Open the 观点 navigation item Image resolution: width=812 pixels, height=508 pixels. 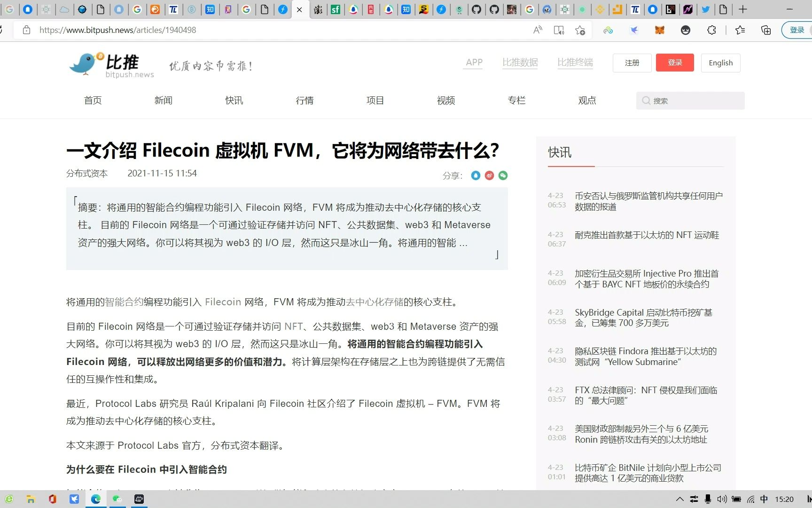tap(587, 100)
